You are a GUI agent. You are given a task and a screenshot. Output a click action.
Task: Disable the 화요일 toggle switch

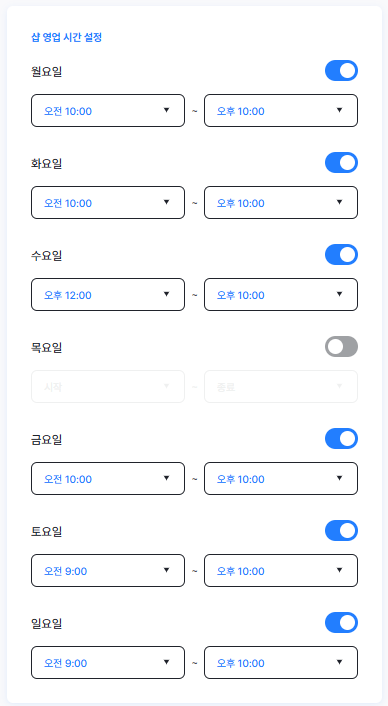click(341, 163)
